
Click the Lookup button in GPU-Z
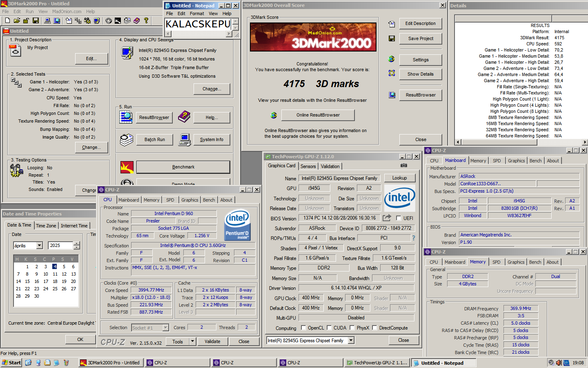399,178
